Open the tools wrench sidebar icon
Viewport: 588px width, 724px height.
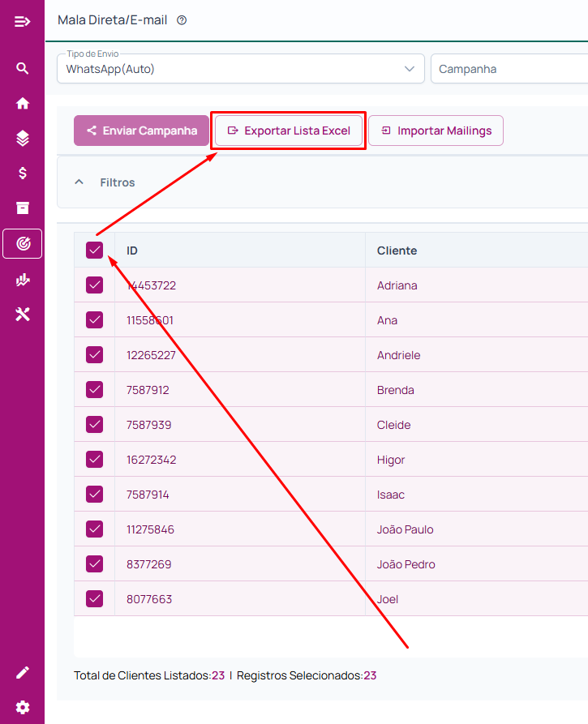[22, 315]
